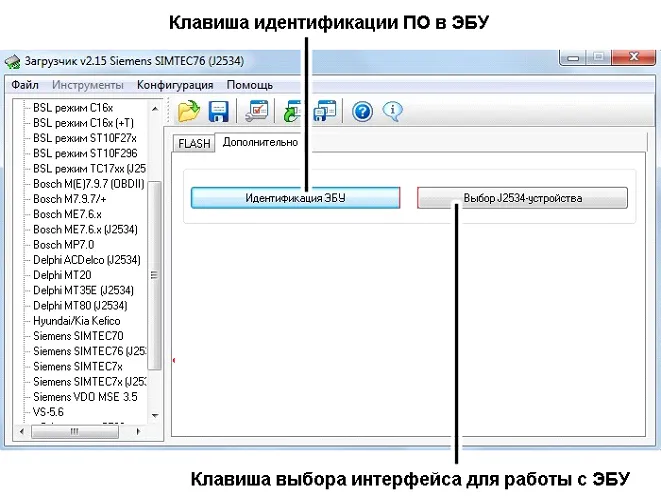Click the list's vertical scrollbar up arrow
Screen dimensions: 661x498
tap(155, 108)
